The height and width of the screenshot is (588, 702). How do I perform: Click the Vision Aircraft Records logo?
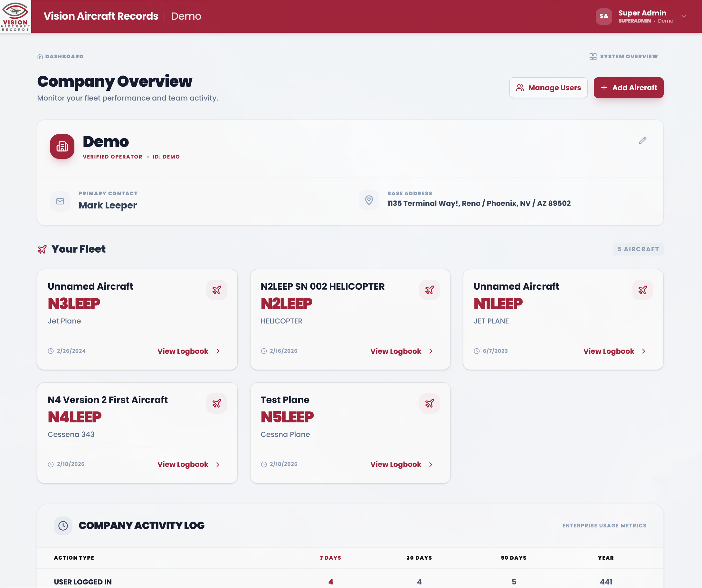(15, 16)
